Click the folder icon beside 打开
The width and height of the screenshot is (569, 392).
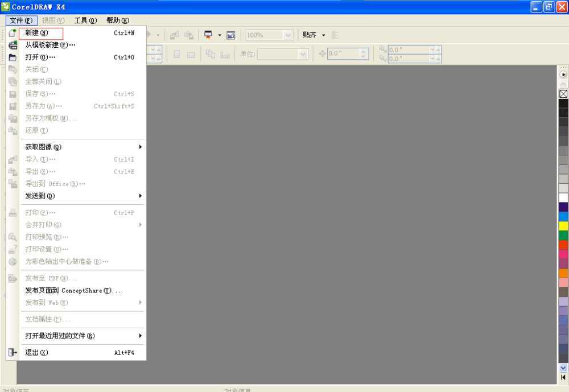pyautogui.click(x=12, y=57)
